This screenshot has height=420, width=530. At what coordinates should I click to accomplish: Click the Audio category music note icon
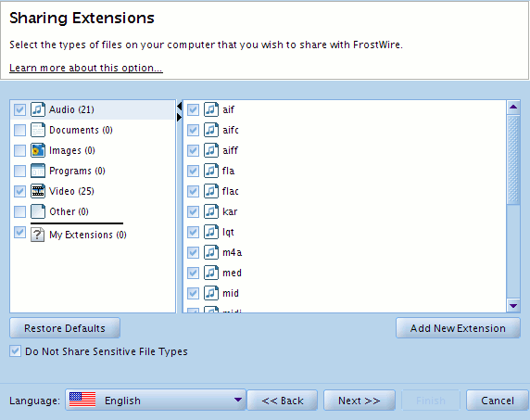[x=37, y=109]
